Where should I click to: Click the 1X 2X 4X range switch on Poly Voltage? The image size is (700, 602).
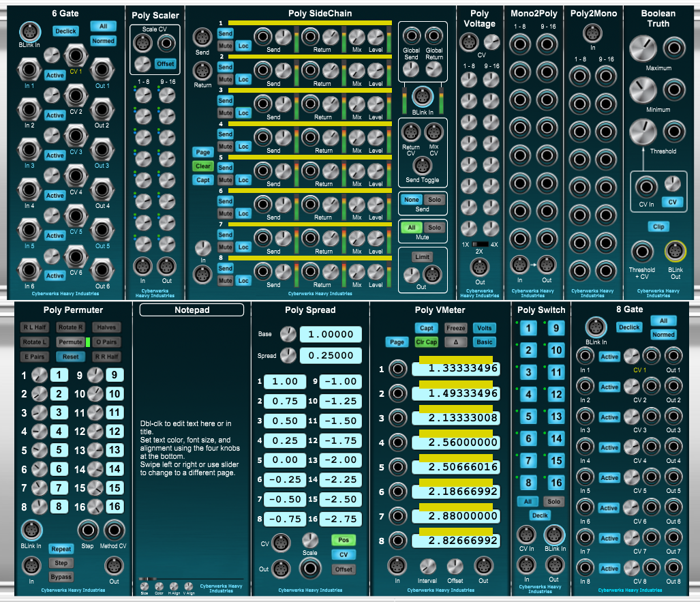point(481,244)
